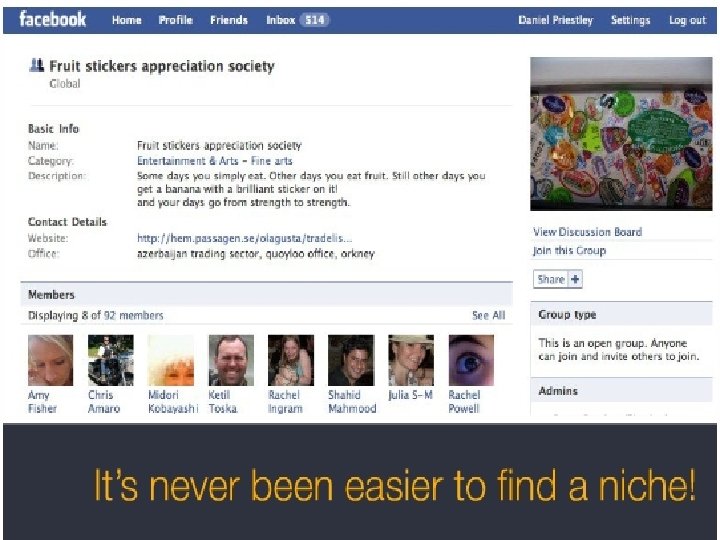720x540 pixels.
Task: Click See All members link
Action: pos(489,315)
